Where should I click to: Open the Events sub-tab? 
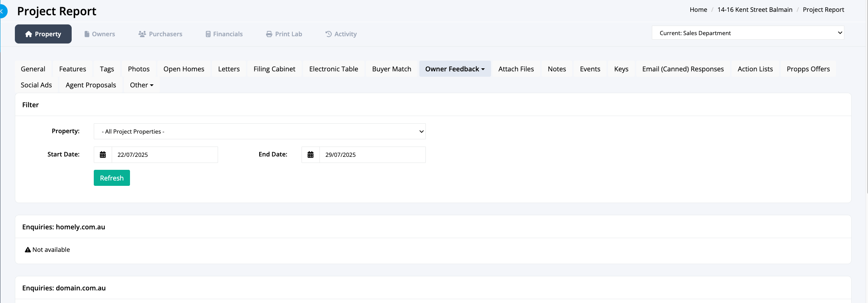590,69
